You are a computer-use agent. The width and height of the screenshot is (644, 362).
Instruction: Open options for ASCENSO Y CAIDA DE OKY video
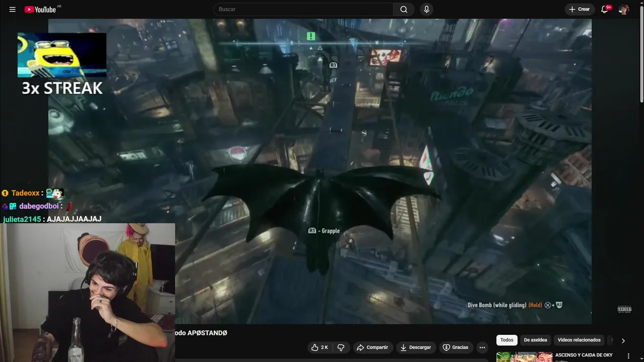coord(628,356)
